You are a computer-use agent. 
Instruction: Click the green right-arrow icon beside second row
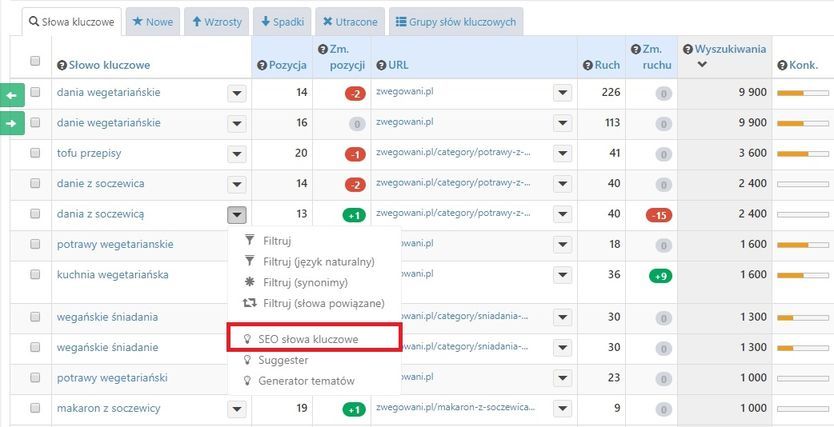11,123
